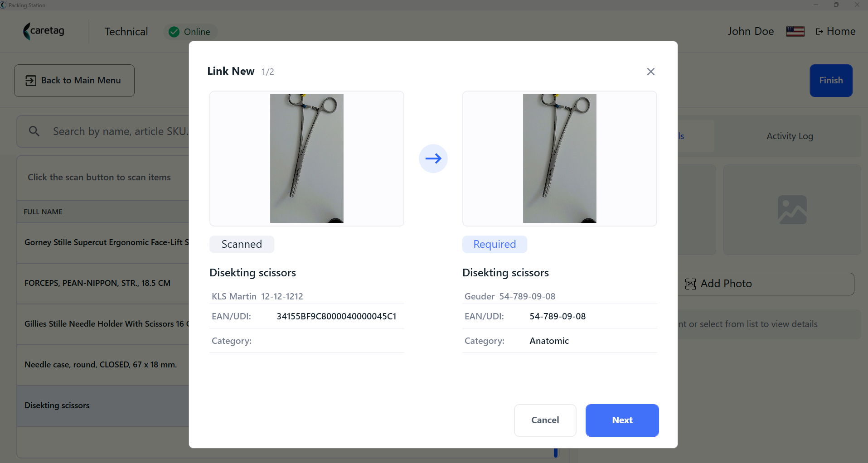
Task: Click the search magnifier icon
Action: pyautogui.click(x=34, y=131)
